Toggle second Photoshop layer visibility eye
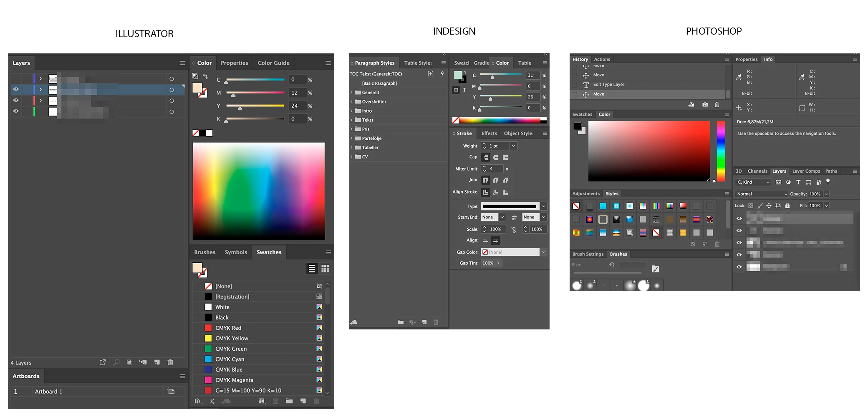This screenshot has width=868, height=417. tap(739, 231)
